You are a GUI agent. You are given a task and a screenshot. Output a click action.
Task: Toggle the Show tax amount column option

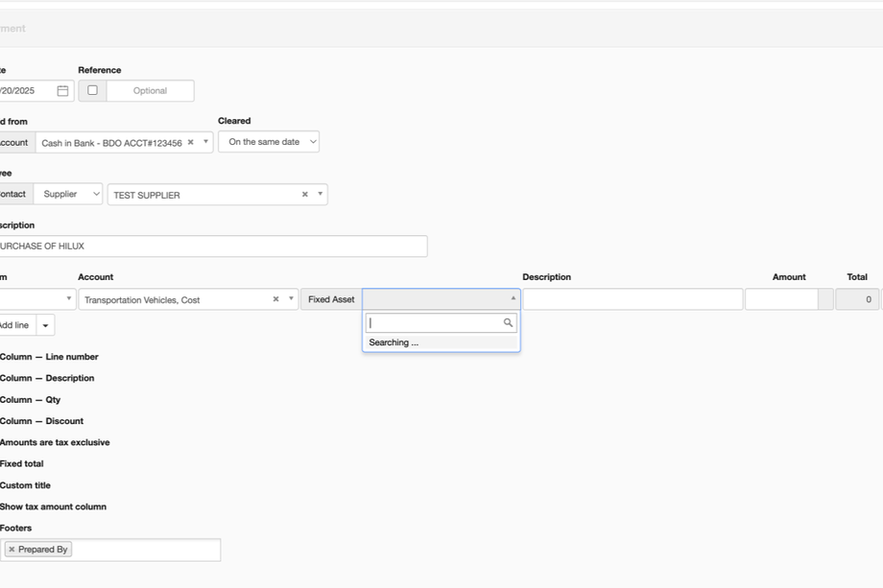(54, 506)
